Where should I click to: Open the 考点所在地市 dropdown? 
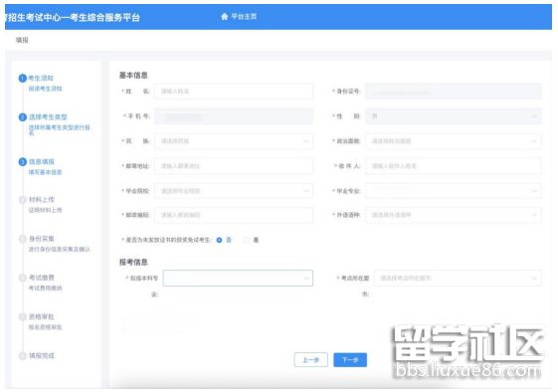(x=458, y=278)
